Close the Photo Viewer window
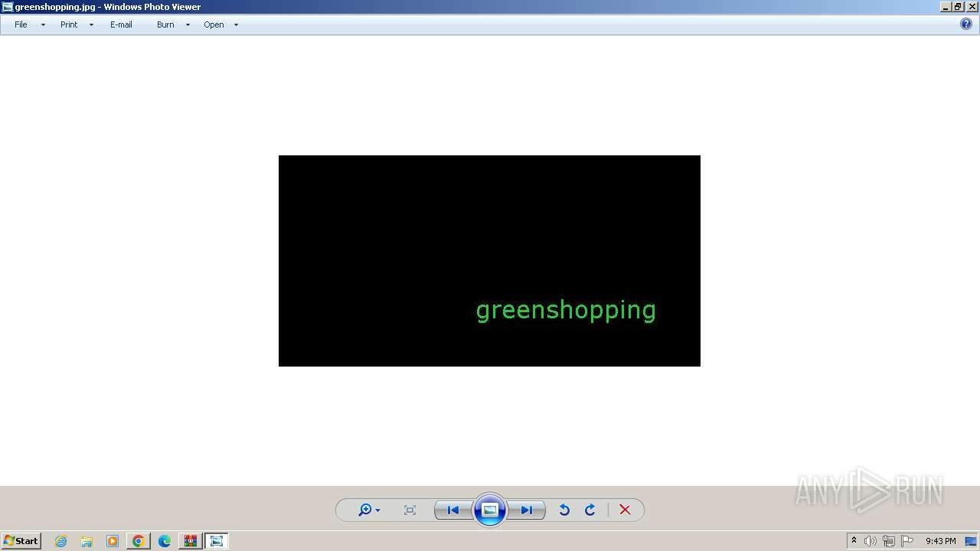Screen dimensions: 980x551 [972, 6]
